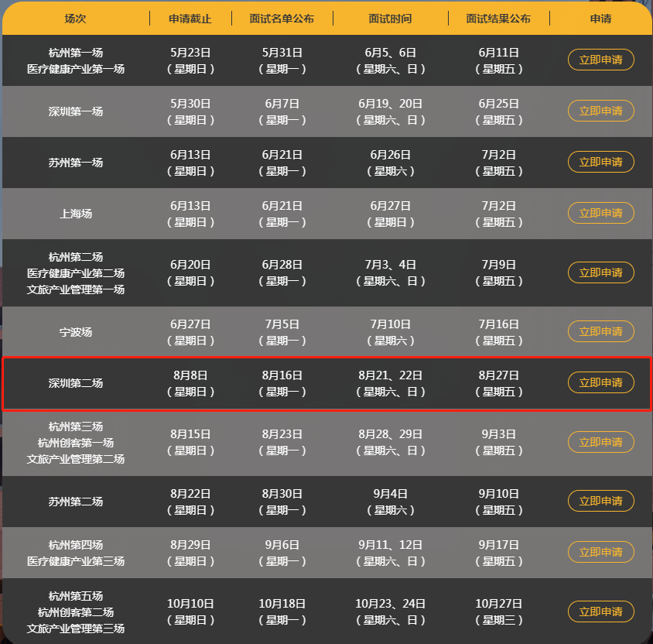
Task: Click 立即申请 for 杭州第五场 row
Action: point(600,611)
